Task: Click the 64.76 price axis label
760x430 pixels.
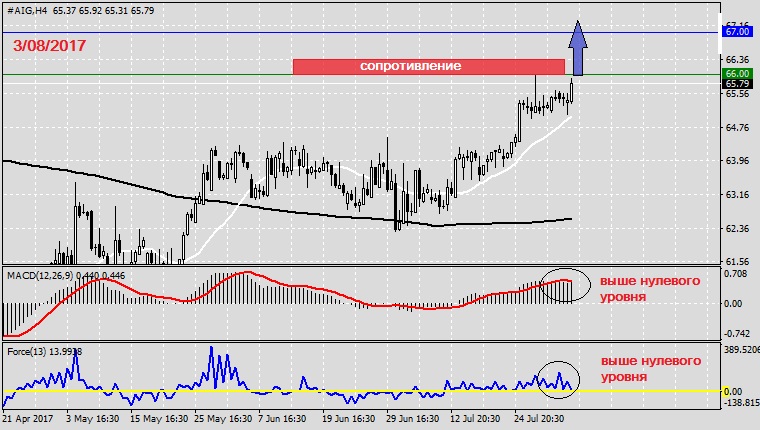Action: 737,127
